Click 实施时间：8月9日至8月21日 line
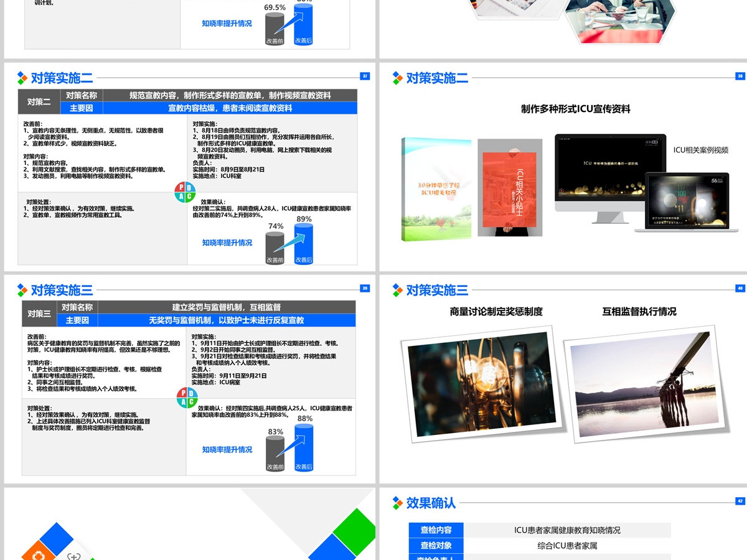Screen dimensions: 747x560 coord(228,169)
